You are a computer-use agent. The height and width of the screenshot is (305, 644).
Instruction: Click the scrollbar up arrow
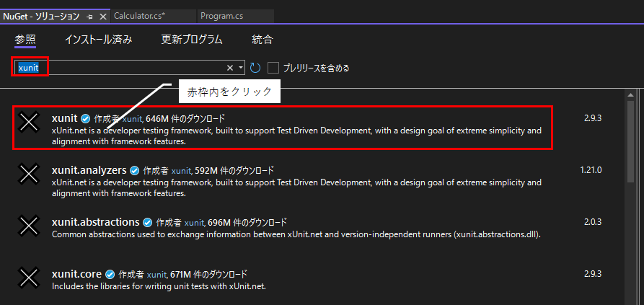[x=630, y=95]
